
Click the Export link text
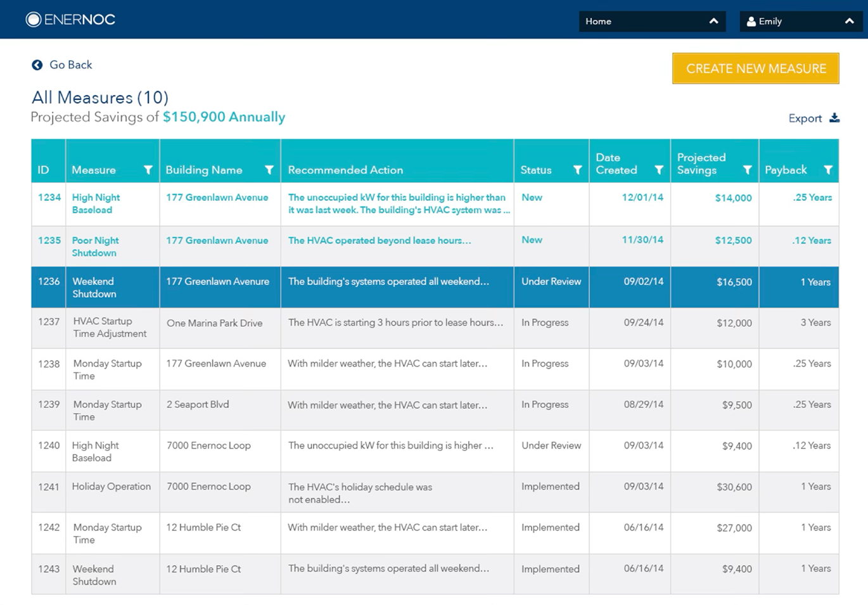click(x=805, y=118)
